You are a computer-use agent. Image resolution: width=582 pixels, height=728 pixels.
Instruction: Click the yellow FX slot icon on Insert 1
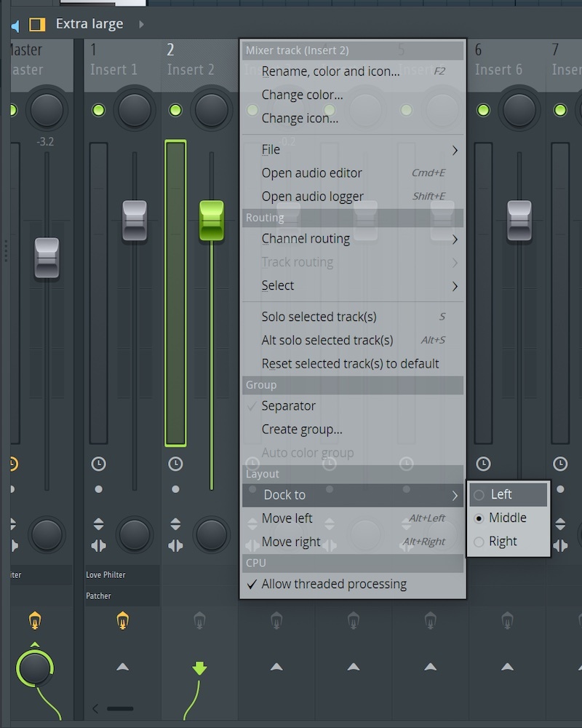pos(122,621)
